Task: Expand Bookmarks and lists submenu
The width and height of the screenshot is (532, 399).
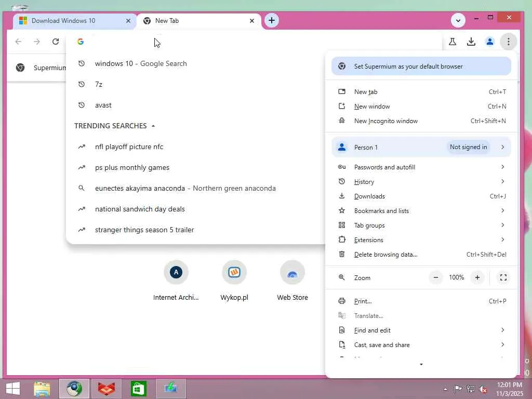Action: [421, 211]
